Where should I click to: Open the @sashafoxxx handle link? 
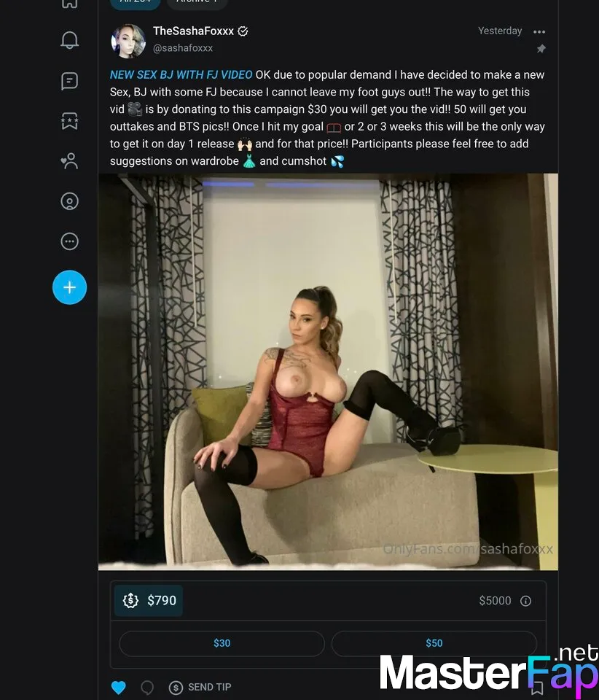coord(183,48)
